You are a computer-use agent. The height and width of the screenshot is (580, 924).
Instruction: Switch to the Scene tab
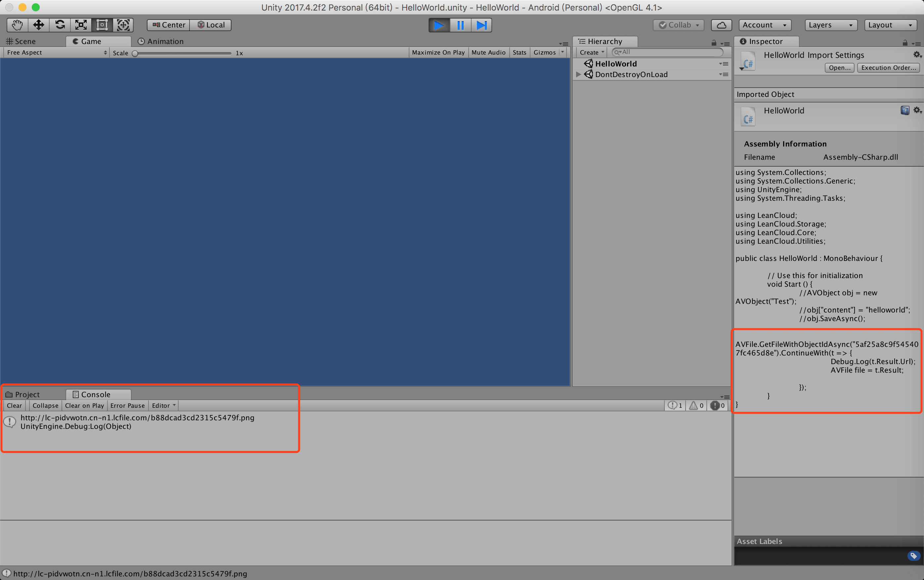(21, 41)
